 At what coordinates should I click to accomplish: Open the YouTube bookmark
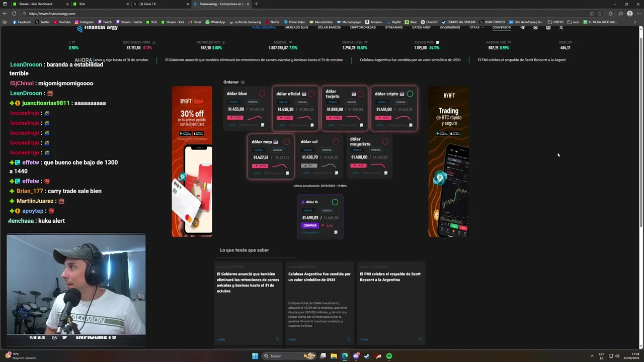62,22
